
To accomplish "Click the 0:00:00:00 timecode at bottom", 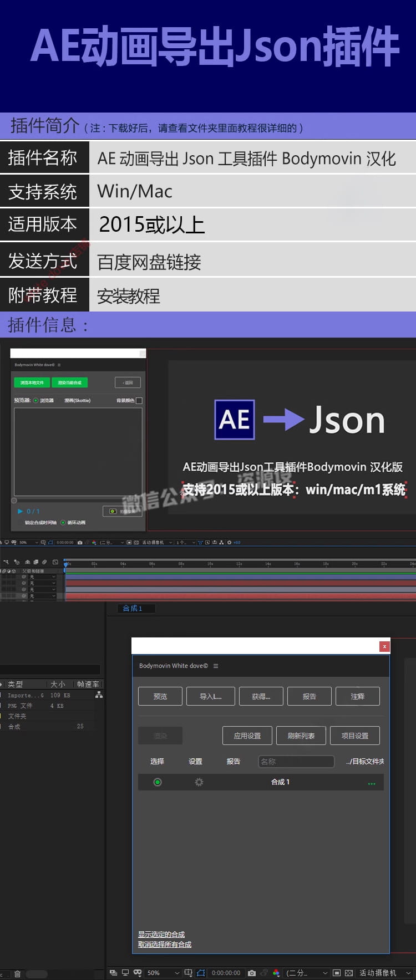I will [226, 973].
